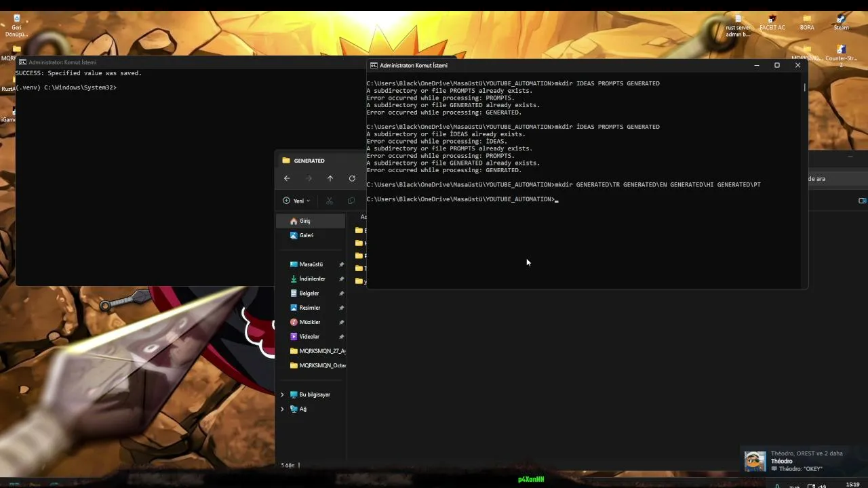868x488 pixels.
Task: Focus the background Administrator Komut İstemi title bar
Action: coord(190,62)
